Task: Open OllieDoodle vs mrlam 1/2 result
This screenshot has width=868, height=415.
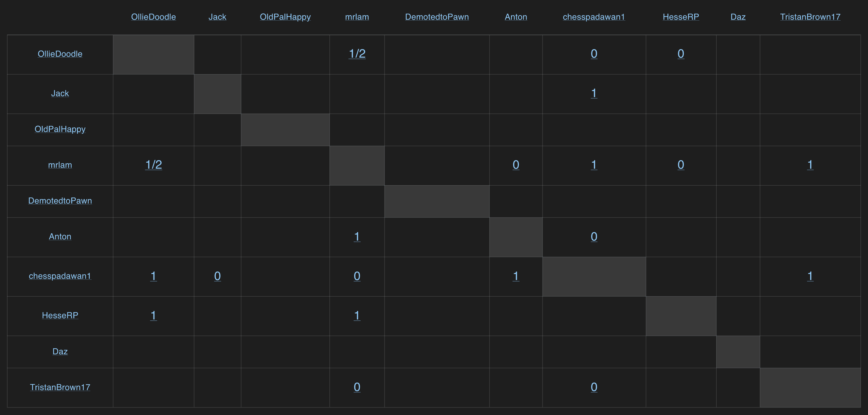Action: click(x=357, y=54)
